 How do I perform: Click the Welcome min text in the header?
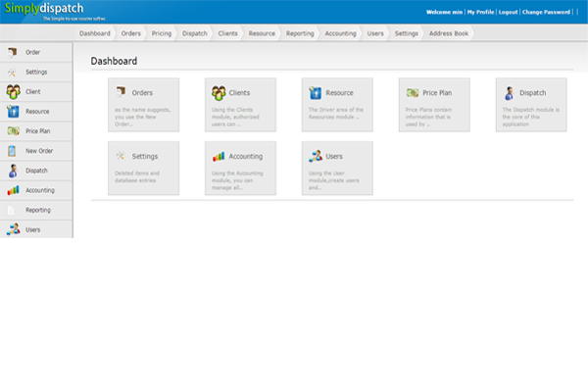click(444, 12)
